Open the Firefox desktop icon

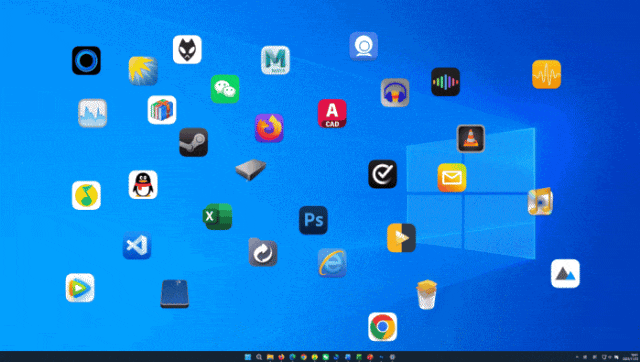269,128
